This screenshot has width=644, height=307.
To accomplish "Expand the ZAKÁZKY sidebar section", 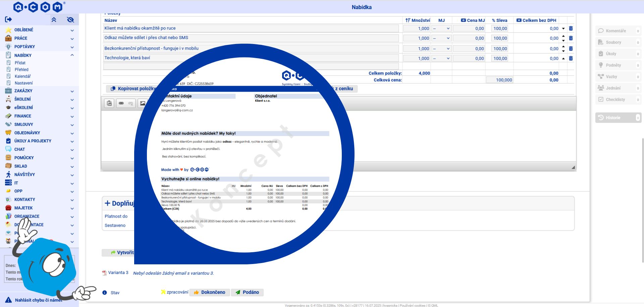I will (72, 91).
